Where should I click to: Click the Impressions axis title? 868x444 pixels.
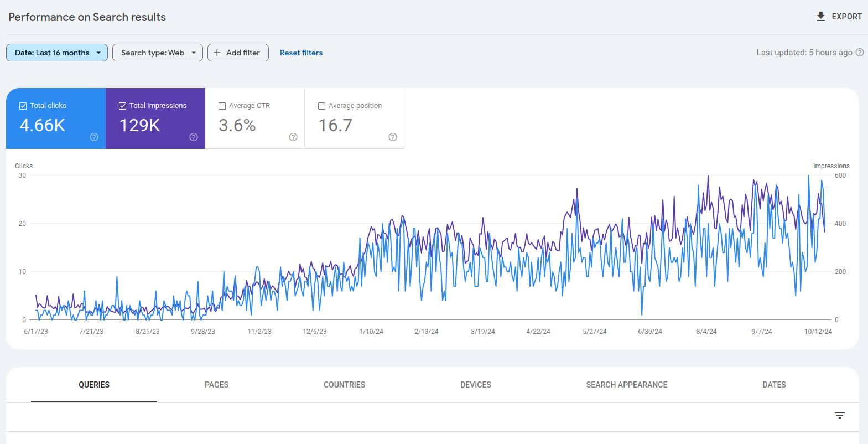click(x=831, y=166)
